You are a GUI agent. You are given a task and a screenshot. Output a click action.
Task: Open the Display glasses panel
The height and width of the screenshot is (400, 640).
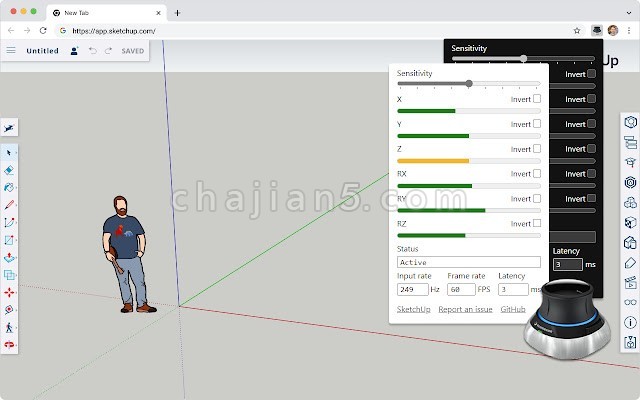click(630, 302)
